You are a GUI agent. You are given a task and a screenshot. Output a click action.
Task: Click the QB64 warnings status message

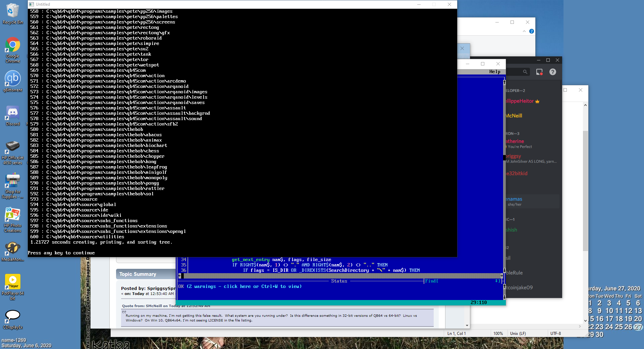(x=240, y=286)
